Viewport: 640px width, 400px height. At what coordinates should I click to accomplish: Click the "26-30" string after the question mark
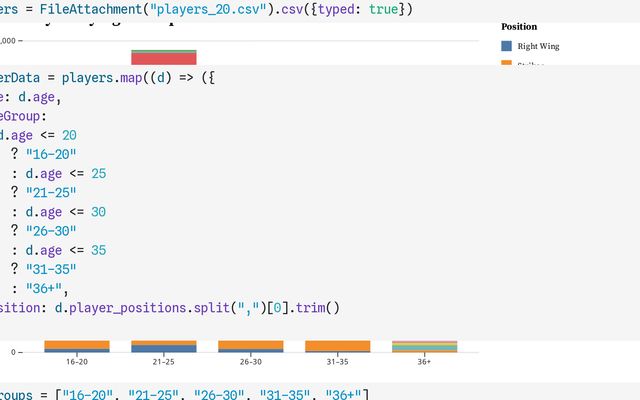(x=51, y=231)
